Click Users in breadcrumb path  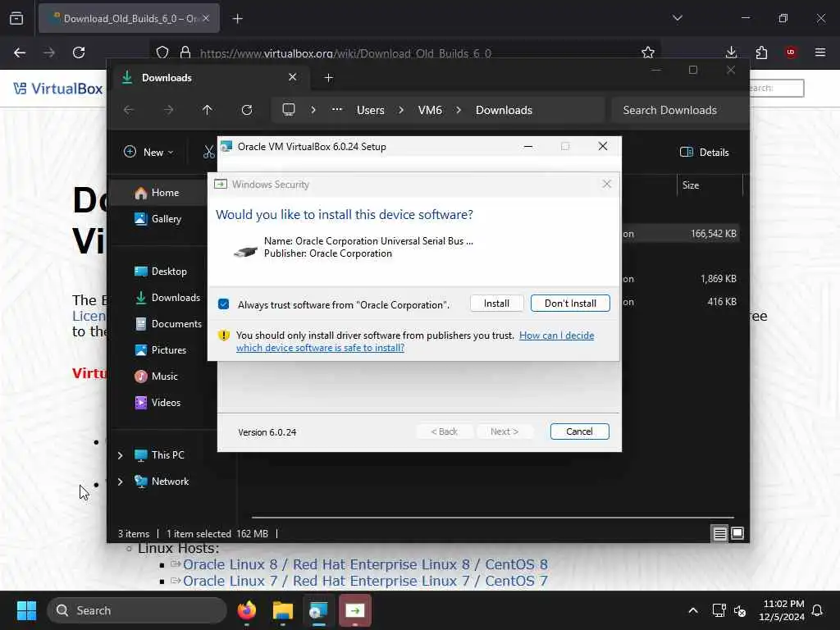click(x=370, y=110)
